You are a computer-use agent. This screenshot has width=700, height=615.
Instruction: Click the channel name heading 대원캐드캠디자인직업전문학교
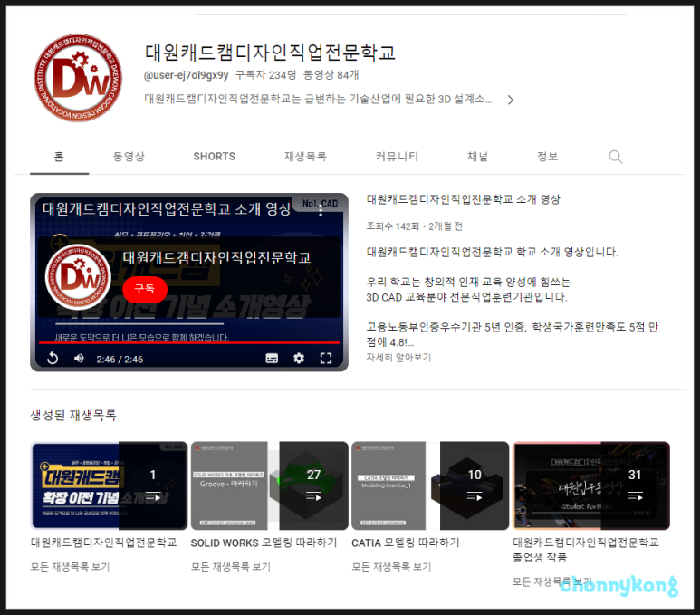coord(270,53)
